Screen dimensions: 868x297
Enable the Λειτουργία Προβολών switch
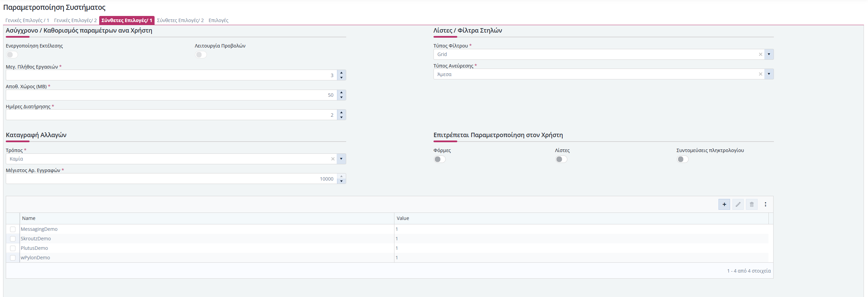click(x=201, y=55)
